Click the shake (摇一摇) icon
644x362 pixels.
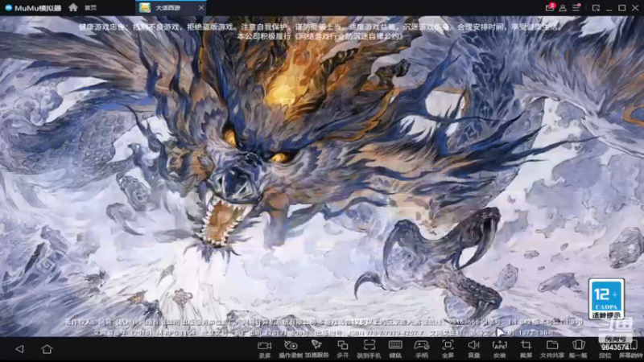pyautogui.click(x=578, y=349)
